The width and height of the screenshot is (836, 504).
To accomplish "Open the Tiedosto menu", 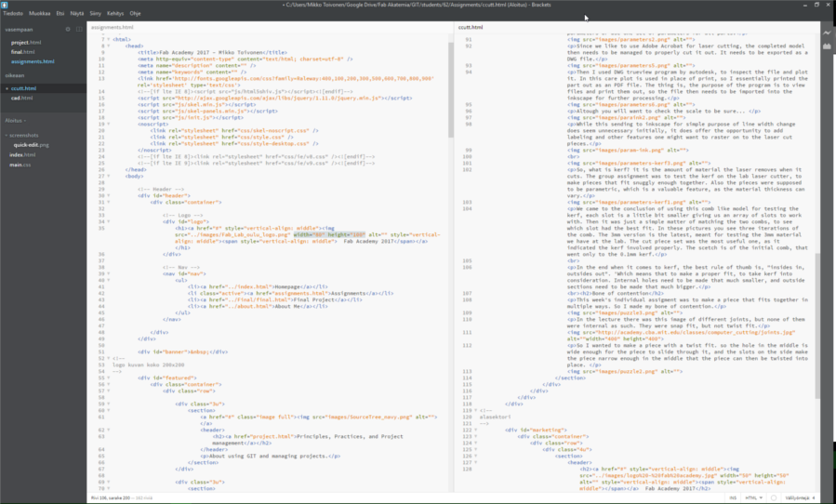I will pyautogui.click(x=13, y=13).
